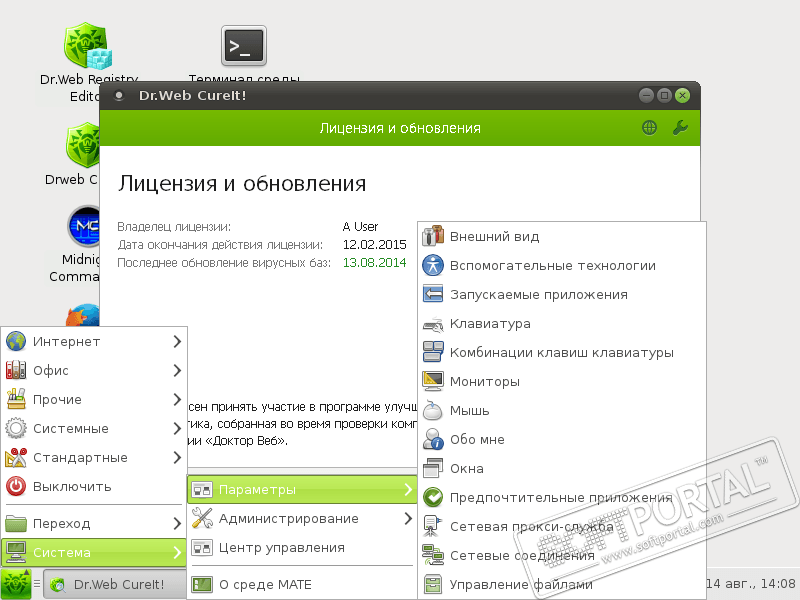Expand the Прочие submenu arrow

pyautogui.click(x=177, y=399)
